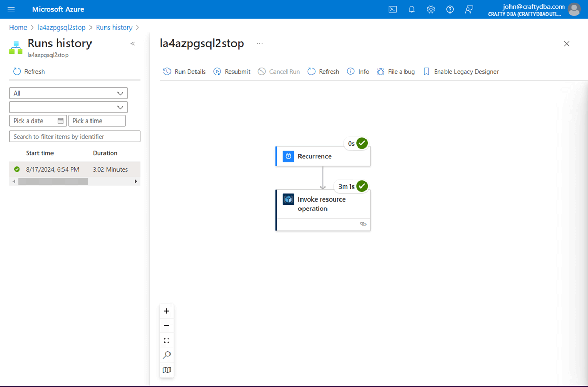588x387 pixels.
Task: Click the Invoke resource operation cube icon
Action: tap(289, 199)
